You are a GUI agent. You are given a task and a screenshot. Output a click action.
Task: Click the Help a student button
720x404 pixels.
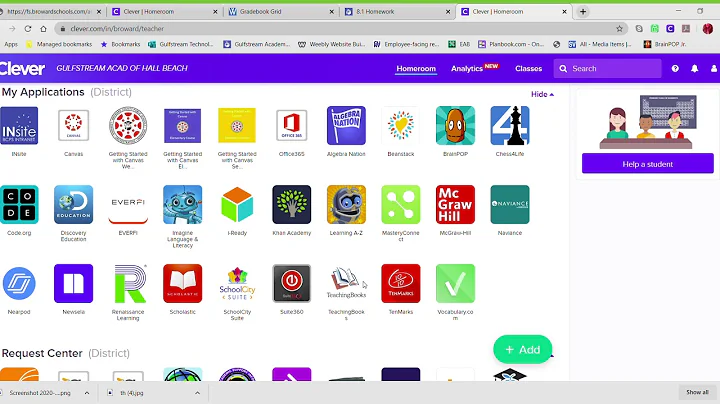[x=647, y=164]
